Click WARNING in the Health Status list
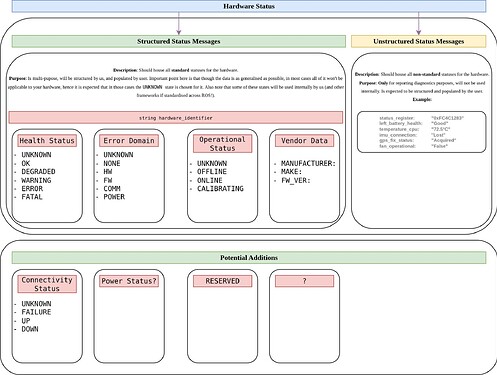This screenshot has height=375, width=497. coord(36,180)
